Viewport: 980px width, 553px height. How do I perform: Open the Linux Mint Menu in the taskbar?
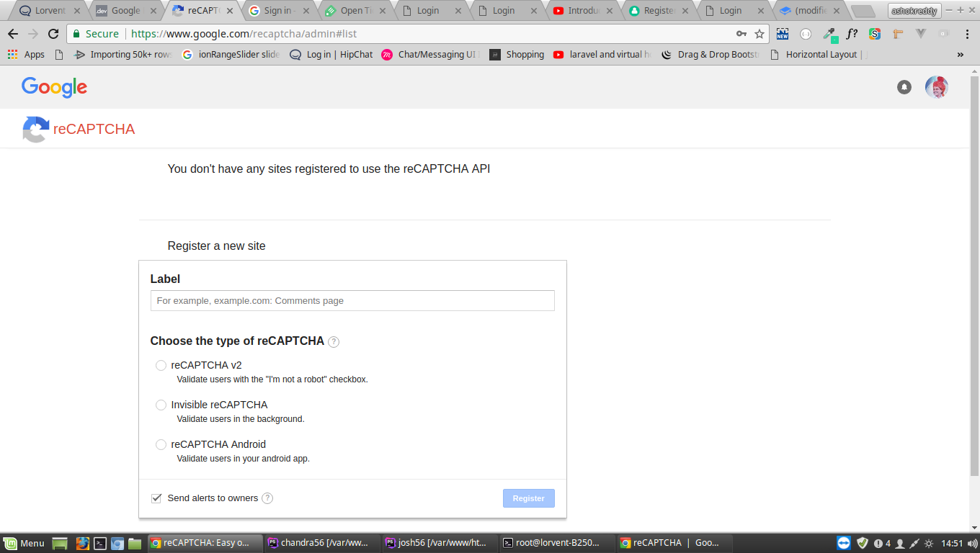coord(24,544)
